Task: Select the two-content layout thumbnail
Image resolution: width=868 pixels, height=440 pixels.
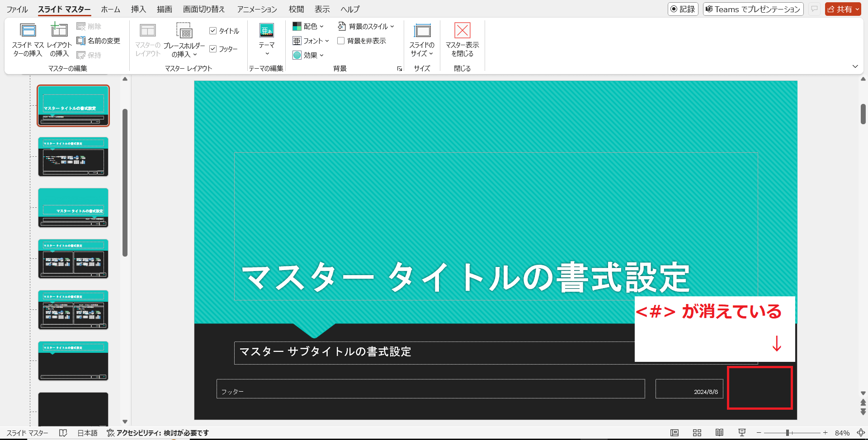Action: click(x=73, y=259)
